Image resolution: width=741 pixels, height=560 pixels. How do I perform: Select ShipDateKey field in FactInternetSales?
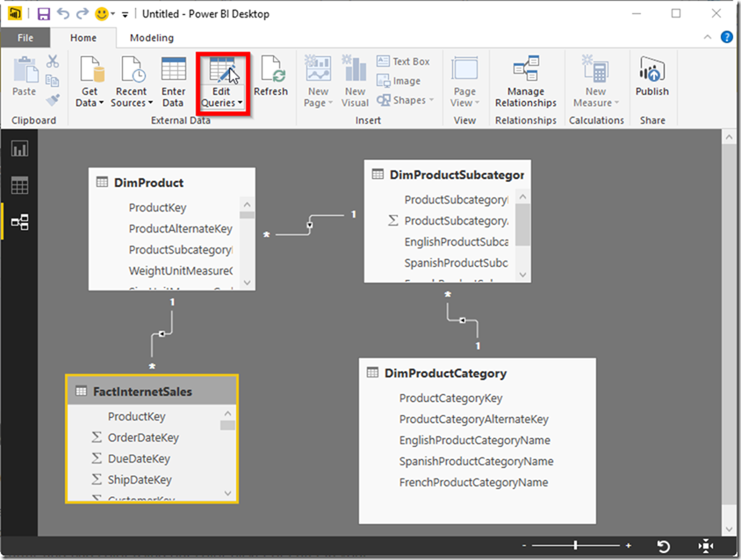(x=140, y=479)
